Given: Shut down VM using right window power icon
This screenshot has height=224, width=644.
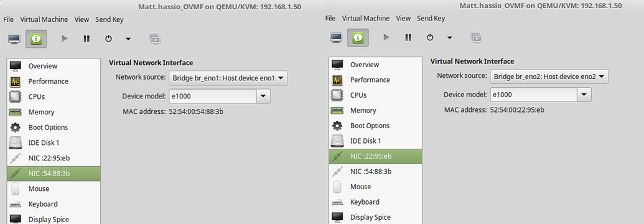Looking at the screenshot, I should pos(430,37).
